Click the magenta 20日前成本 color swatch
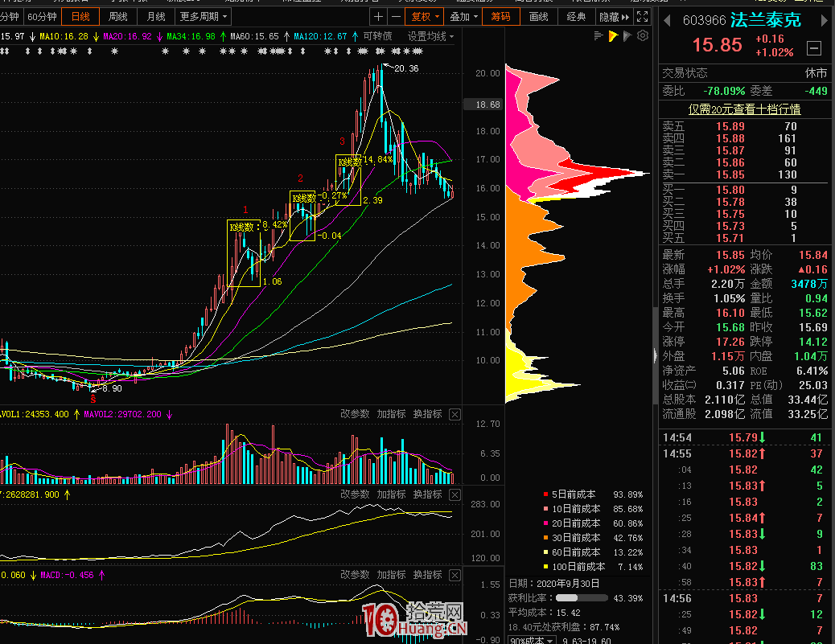Viewport: 835px width, 644px height. 545,523
